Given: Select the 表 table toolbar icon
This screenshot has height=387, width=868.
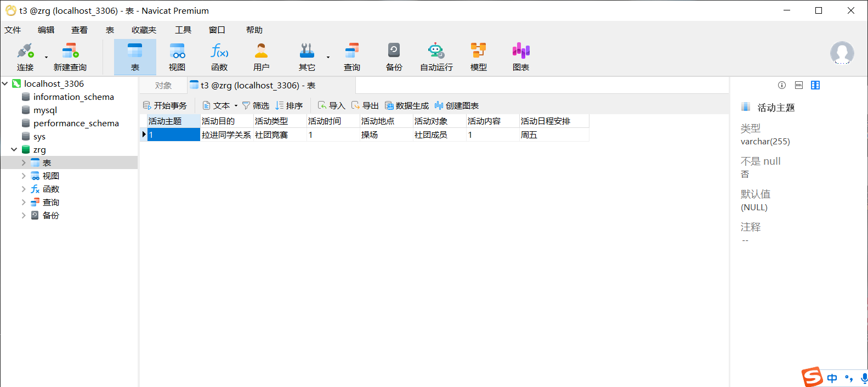Looking at the screenshot, I should [x=135, y=57].
